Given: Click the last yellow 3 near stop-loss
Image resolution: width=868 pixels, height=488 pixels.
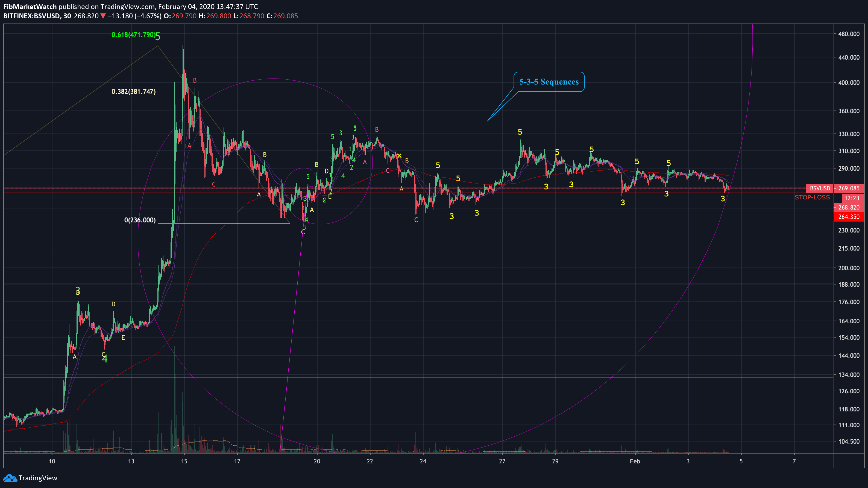Looking at the screenshot, I should [722, 199].
